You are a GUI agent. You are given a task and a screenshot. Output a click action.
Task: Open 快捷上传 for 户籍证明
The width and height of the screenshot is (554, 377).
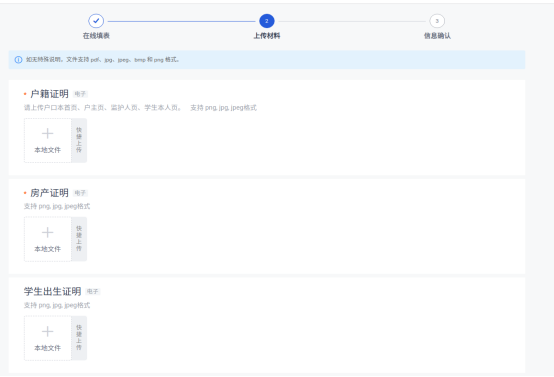79,140
